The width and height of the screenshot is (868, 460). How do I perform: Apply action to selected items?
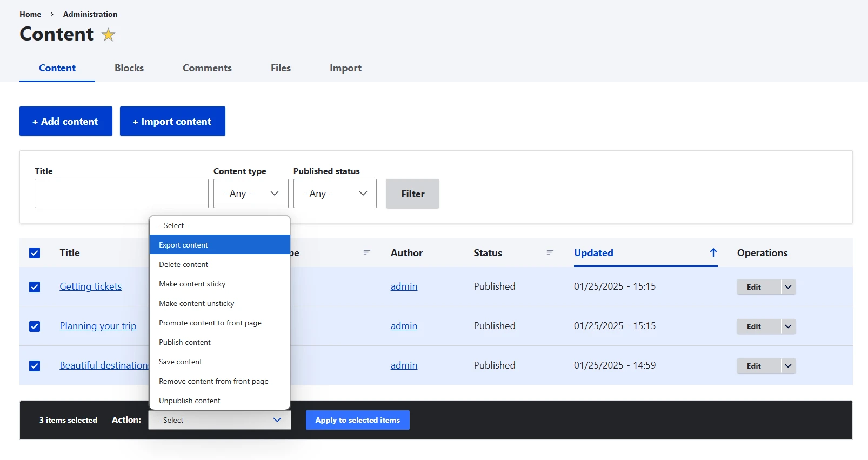pos(357,420)
